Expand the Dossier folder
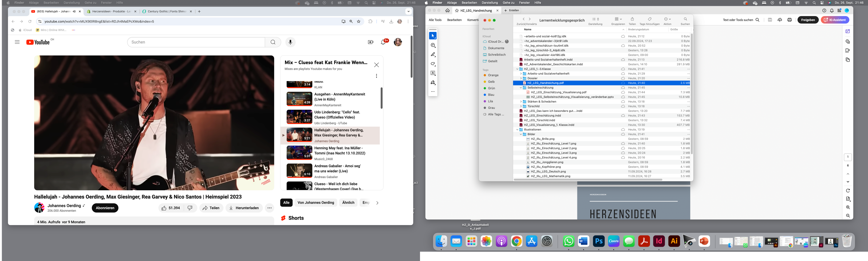The width and height of the screenshot is (868, 261). pos(521,78)
